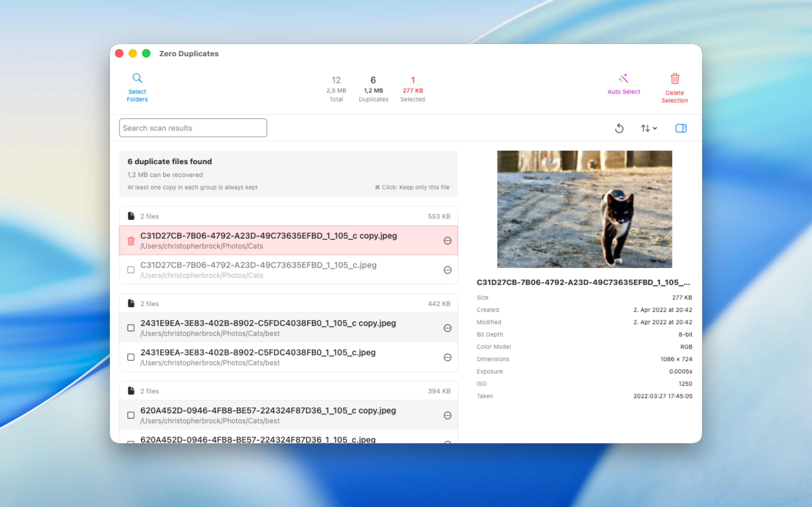Click the cat photo preview thumbnail

pyautogui.click(x=584, y=209)
